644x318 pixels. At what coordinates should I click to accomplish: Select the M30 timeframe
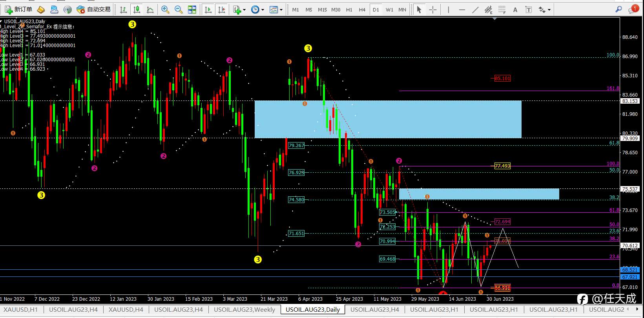pyautogui.click(x=336, y=10)
